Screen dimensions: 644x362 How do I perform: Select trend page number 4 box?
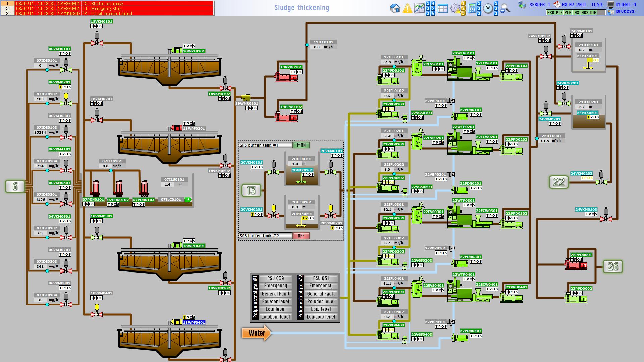(x=433, y=3)
